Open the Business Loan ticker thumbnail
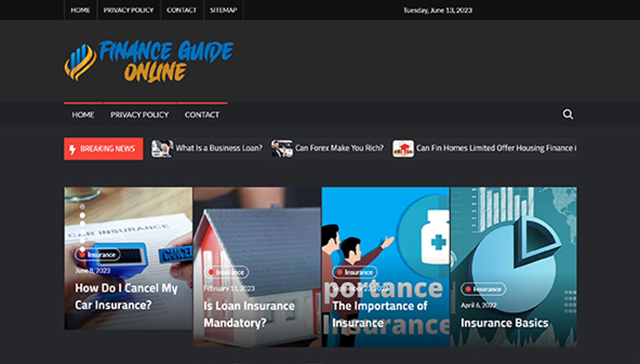 (162, 149)
